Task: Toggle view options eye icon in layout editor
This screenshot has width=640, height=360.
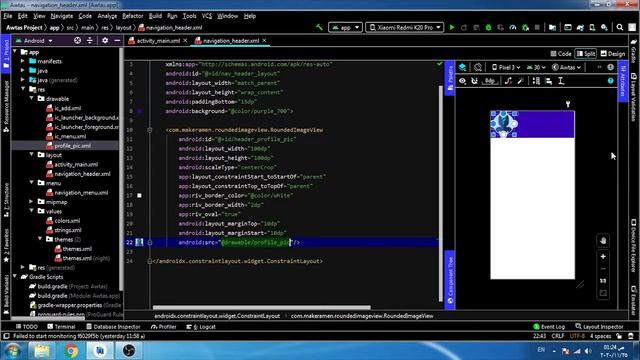Action: (462, 81)
